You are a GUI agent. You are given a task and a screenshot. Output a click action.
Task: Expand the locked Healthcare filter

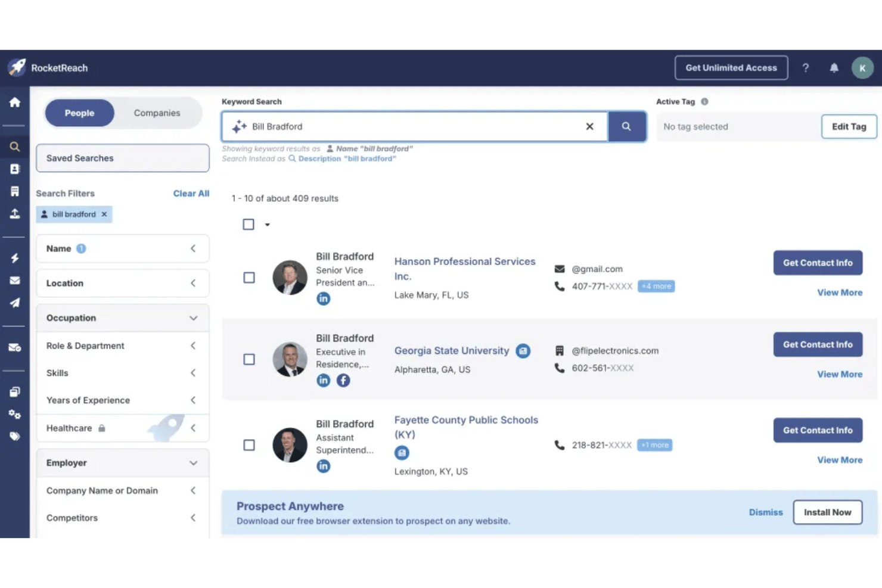tap(123, 428)
